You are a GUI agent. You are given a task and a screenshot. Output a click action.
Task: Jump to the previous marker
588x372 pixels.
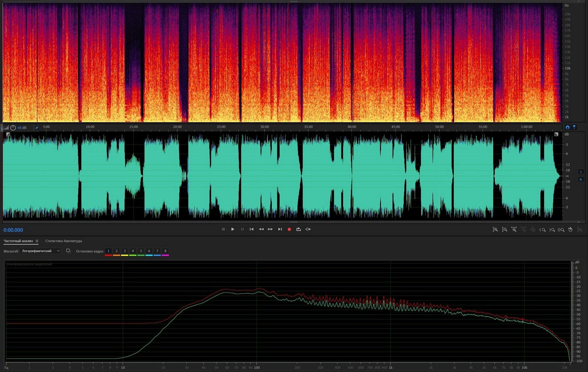(251, 229)
